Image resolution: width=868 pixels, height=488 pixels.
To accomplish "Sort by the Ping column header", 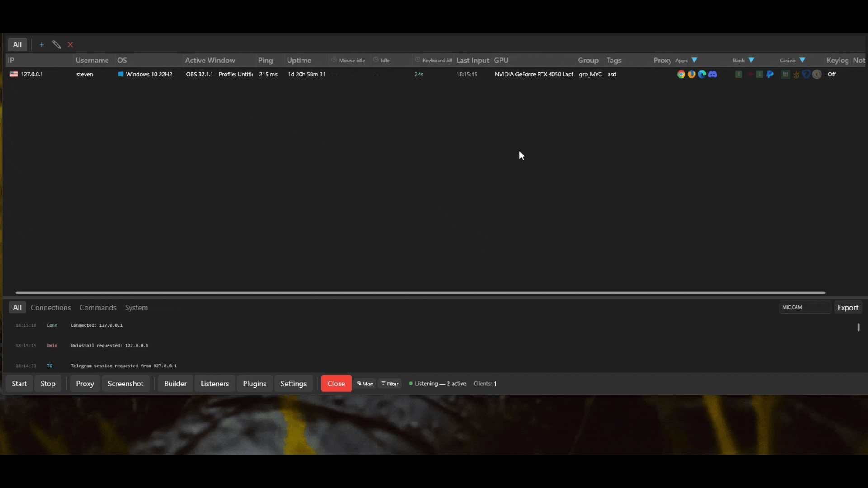I will (x=265, y=60).
